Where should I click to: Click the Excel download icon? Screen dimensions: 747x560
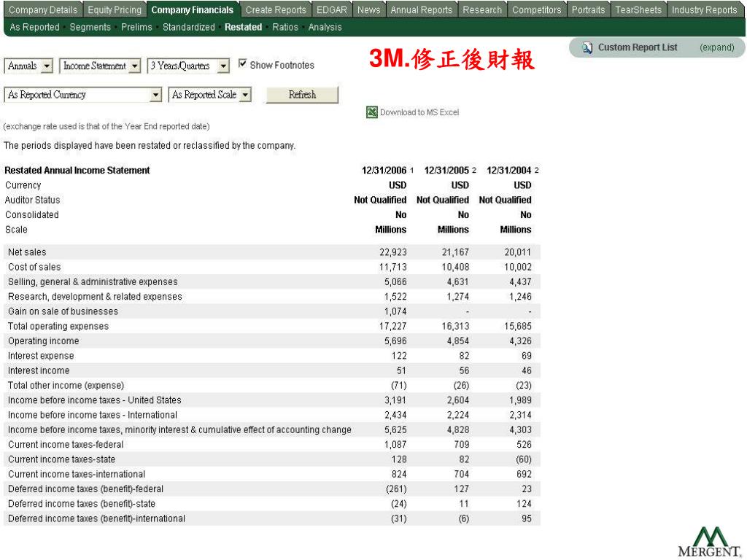point(371,112)
